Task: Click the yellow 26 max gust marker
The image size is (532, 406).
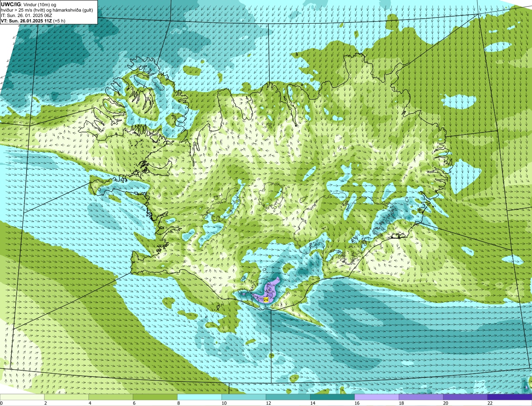Action: pos(266,299)
